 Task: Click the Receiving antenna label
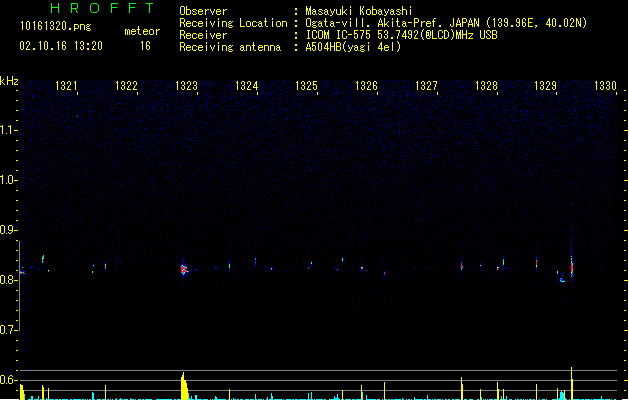point(230,47)
